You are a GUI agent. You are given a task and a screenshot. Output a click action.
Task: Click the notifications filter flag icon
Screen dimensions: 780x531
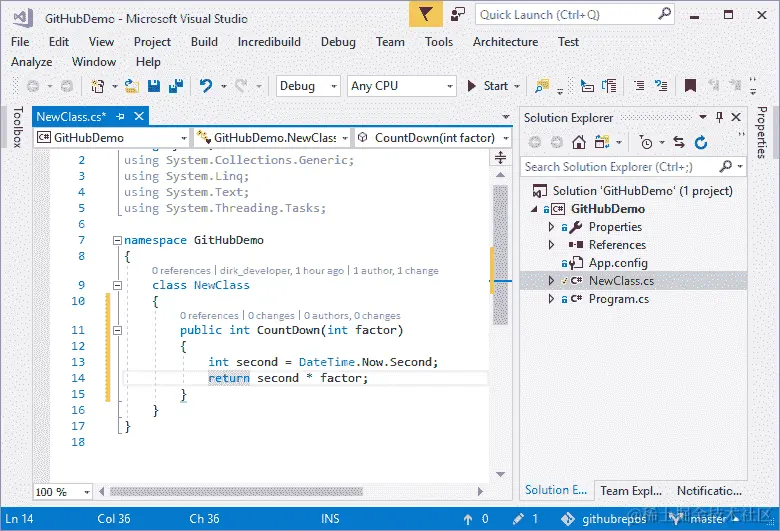[x=425, y=14]
